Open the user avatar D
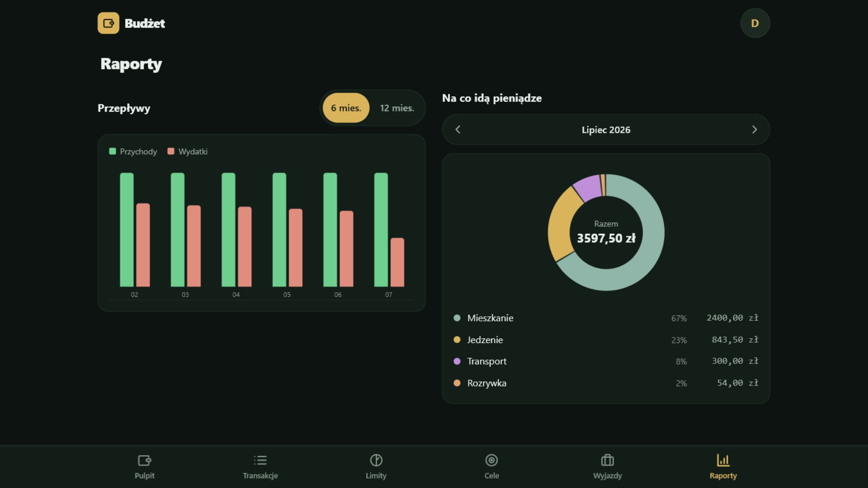The width and height of the screenshot is (868, 488). (755, 23)
